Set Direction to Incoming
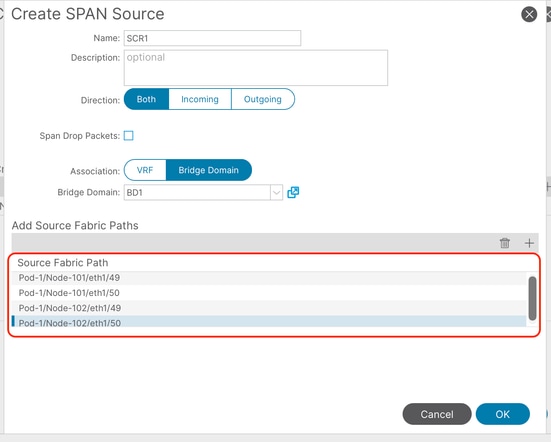 click(x=200, y=99)
